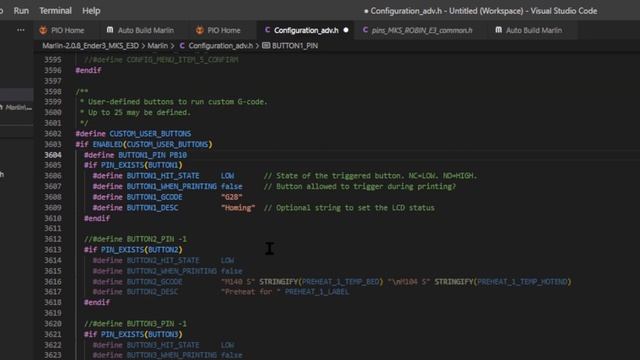
Task: Click PlatformIO icon on first PIO Home tab
Action: tap(43, 30)
